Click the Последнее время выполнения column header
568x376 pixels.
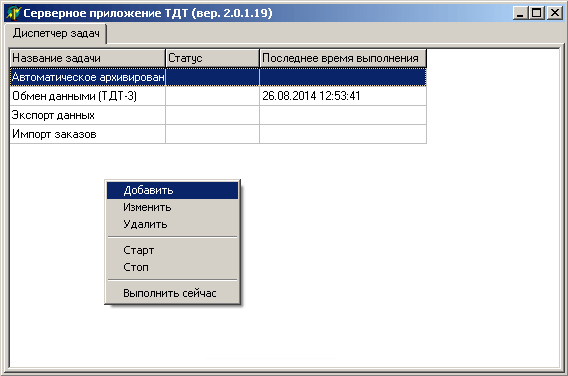point(343,58)
